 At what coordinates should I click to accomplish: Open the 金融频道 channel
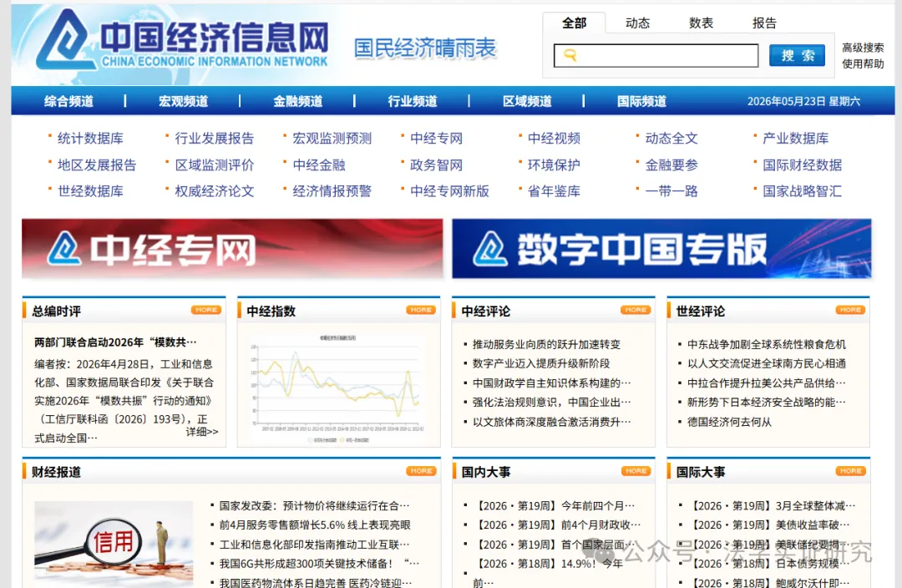pos(297,101)
